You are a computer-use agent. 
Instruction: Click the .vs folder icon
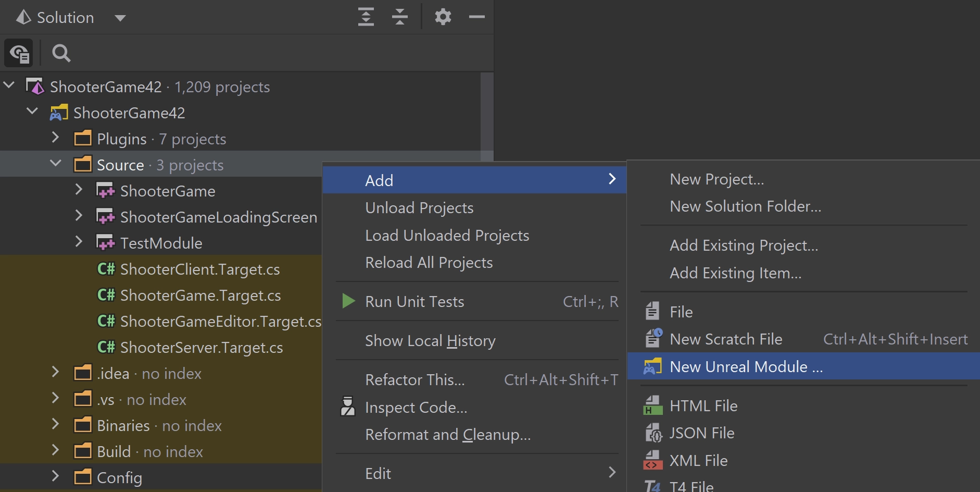click(83, 399)
